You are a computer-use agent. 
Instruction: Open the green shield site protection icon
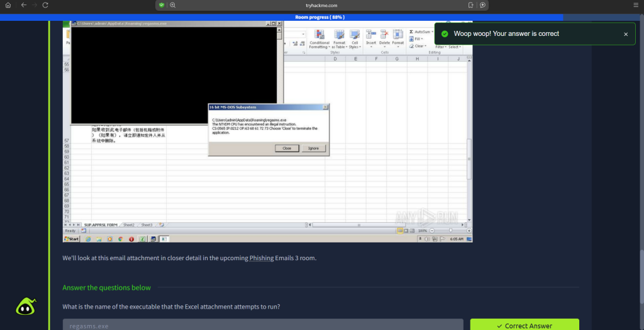coord(162,5)
